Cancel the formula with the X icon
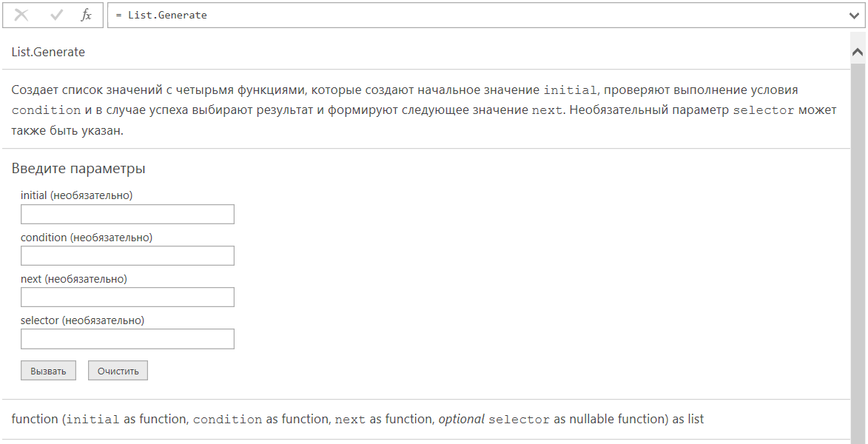 pos(23,15)
